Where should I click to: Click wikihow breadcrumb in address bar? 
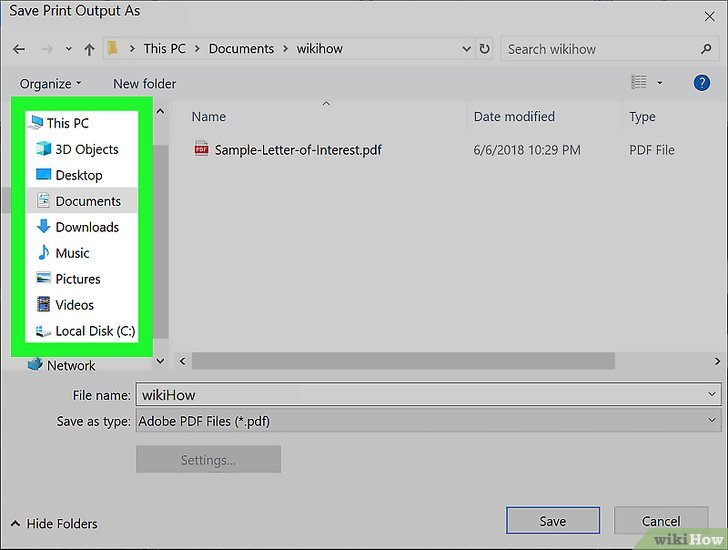pyautogui.click(x=319, y=49)
